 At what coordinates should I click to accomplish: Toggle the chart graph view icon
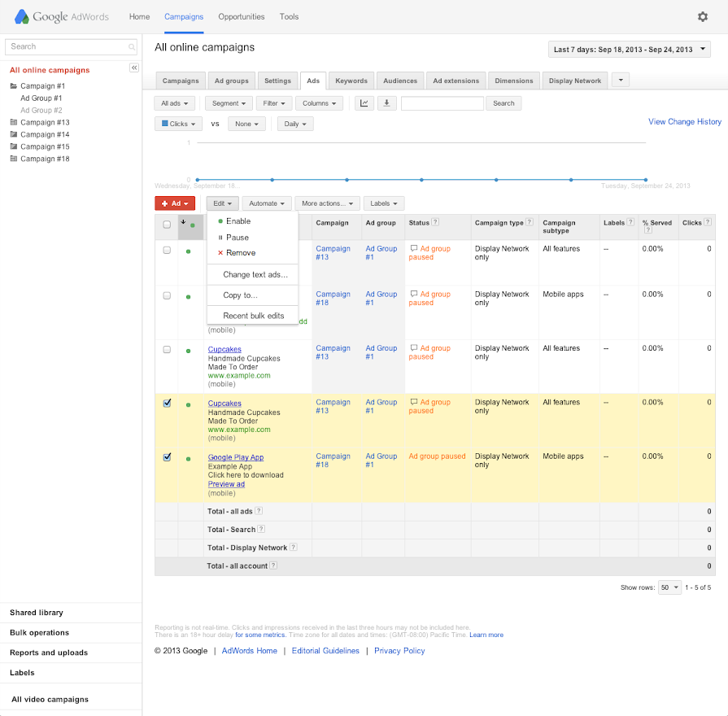364,103
